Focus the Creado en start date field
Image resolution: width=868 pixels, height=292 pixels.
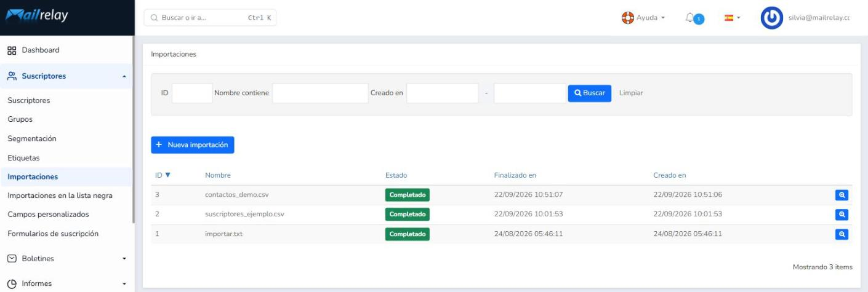(442, 93)
